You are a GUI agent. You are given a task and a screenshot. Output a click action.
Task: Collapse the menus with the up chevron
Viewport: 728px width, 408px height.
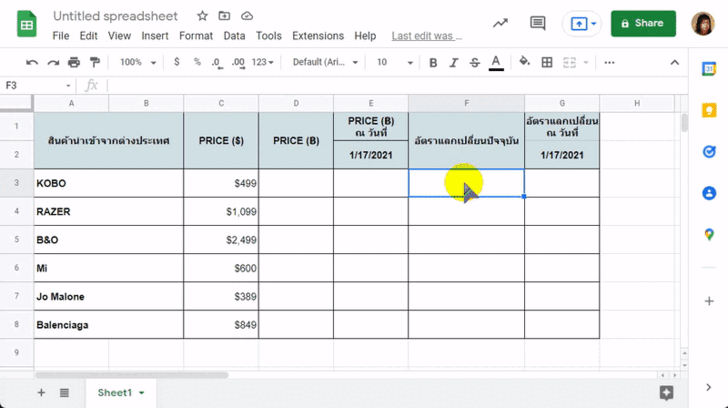point(675,62)
